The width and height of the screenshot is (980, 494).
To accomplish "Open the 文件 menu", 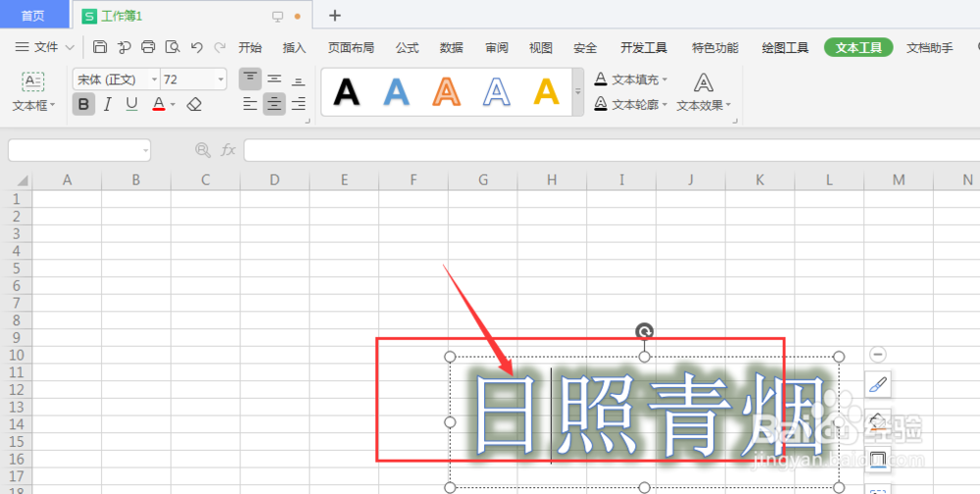I will 37,47.
